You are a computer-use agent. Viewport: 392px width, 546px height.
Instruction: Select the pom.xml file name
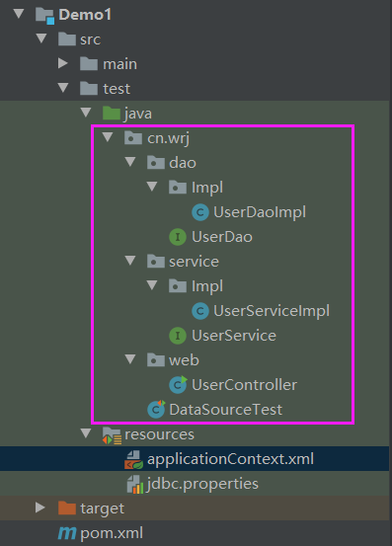click(x=112, y=534)
